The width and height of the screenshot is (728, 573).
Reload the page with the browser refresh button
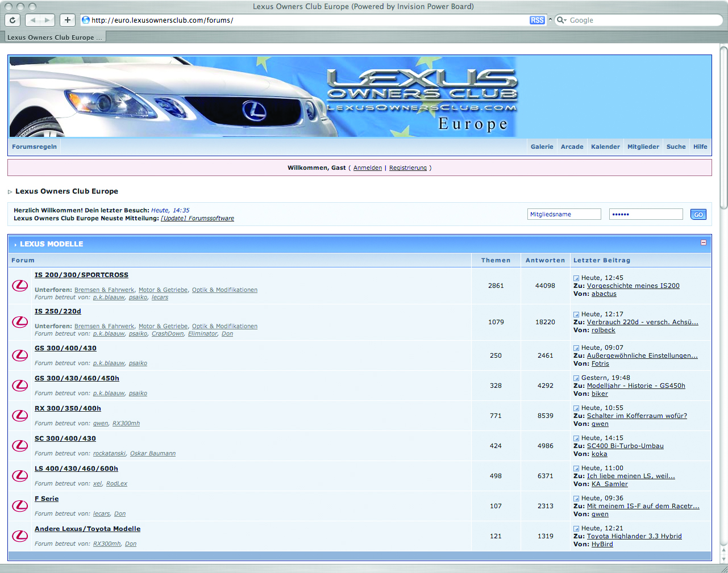pos(13,20)
